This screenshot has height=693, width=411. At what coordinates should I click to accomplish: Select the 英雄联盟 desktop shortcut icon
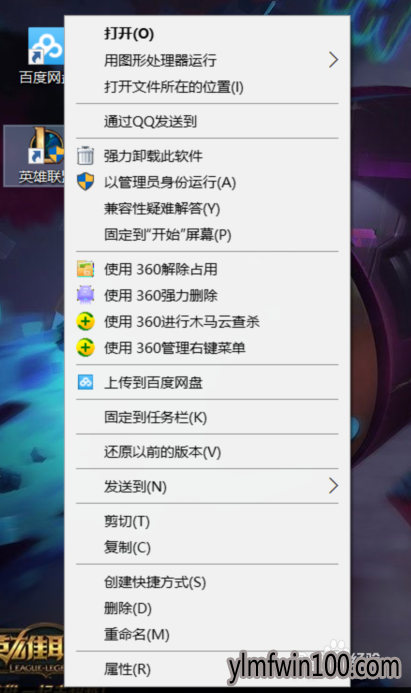click(46, 145)
